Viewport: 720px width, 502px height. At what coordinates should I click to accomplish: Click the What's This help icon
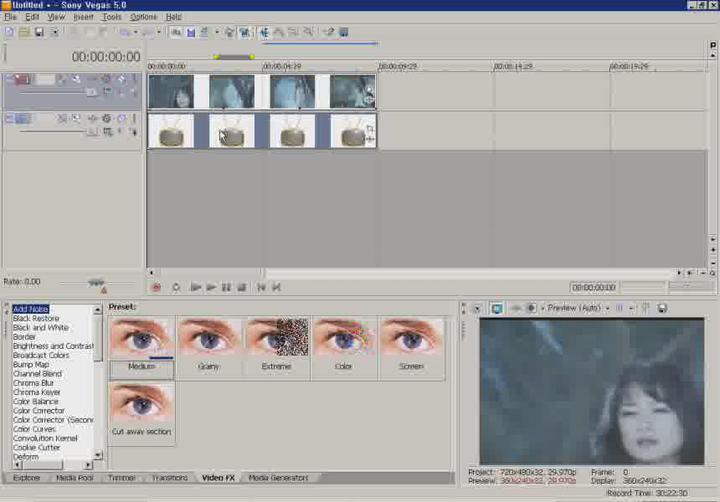click(x=329, y=32)
